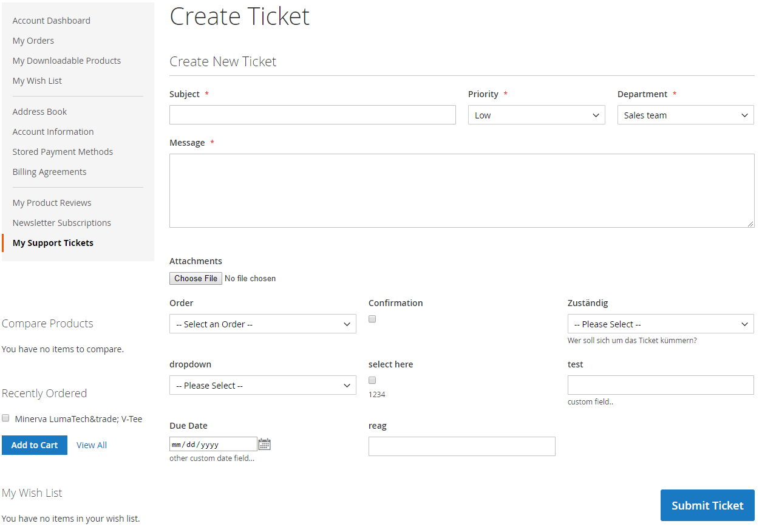Open the Department dropdown
Screen dimensions: 762x532
685,115
